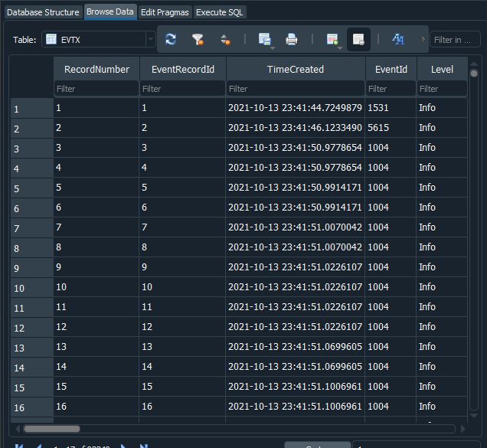The width and height of the screenshot is (487, 448).
Task: Click EventId cell 1531
Action: click(391, 108)
